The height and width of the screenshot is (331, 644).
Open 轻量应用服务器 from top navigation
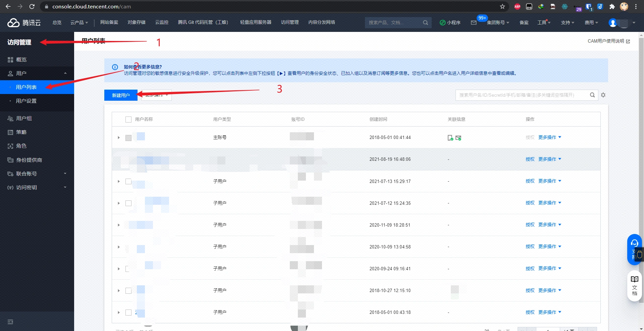click(x=256, y=22)
